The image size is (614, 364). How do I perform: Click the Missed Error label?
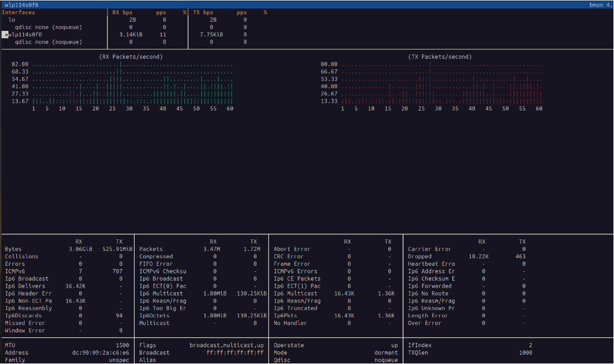[25, 324]
